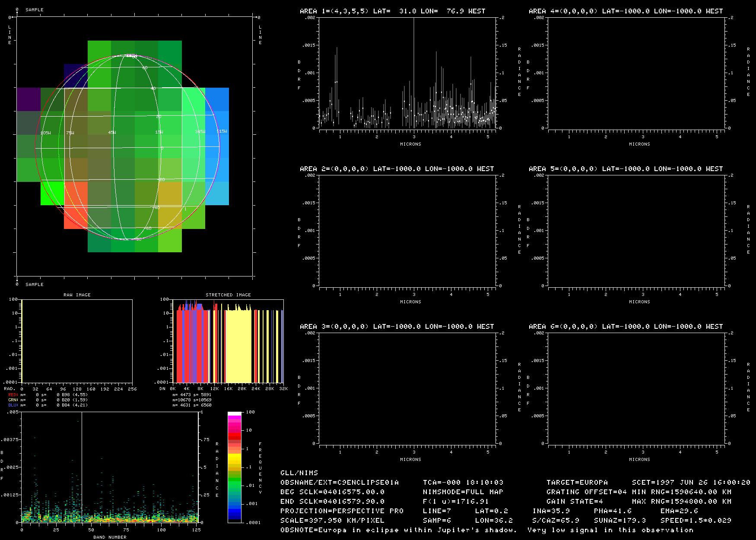This screenshot has width=756, height=540.
Task: Click the FREQUENCY color scale bar
Action: pos(235,467)
